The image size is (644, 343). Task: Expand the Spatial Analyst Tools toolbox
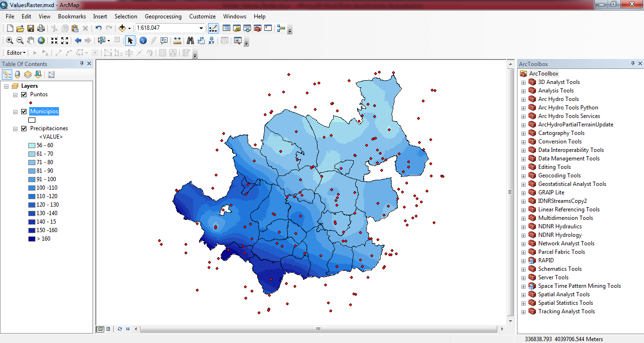click(523, 294)
